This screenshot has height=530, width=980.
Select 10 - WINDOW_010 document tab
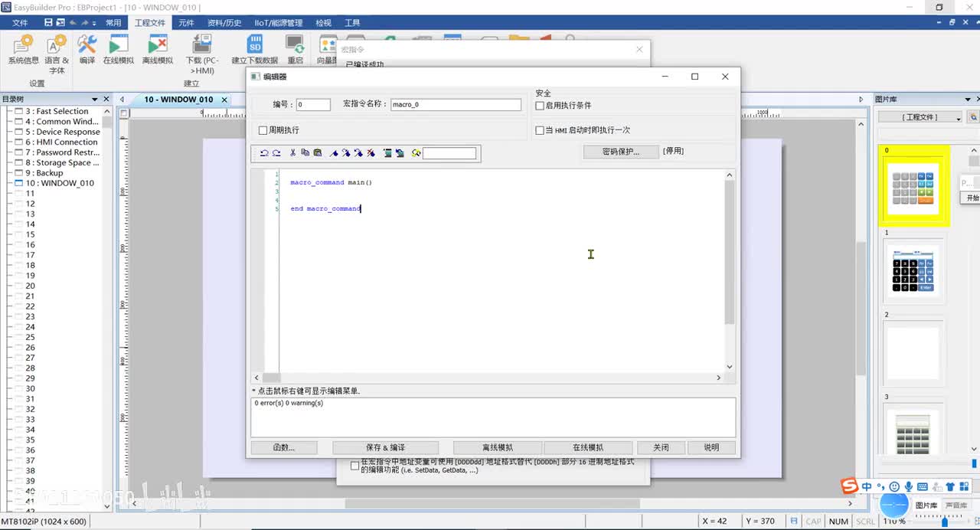178,100
